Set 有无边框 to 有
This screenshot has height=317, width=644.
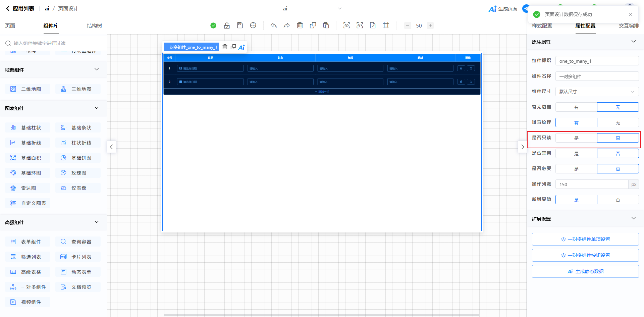(576, 107)
